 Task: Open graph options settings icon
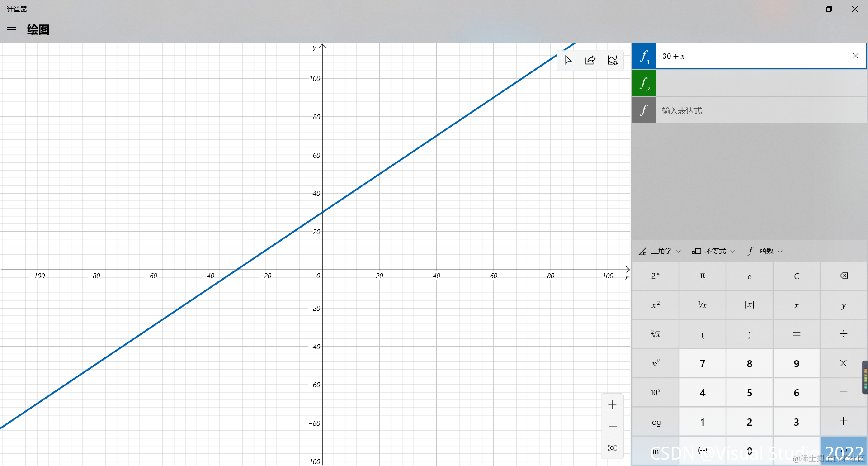pyautogui.click(x=612, y=60)
